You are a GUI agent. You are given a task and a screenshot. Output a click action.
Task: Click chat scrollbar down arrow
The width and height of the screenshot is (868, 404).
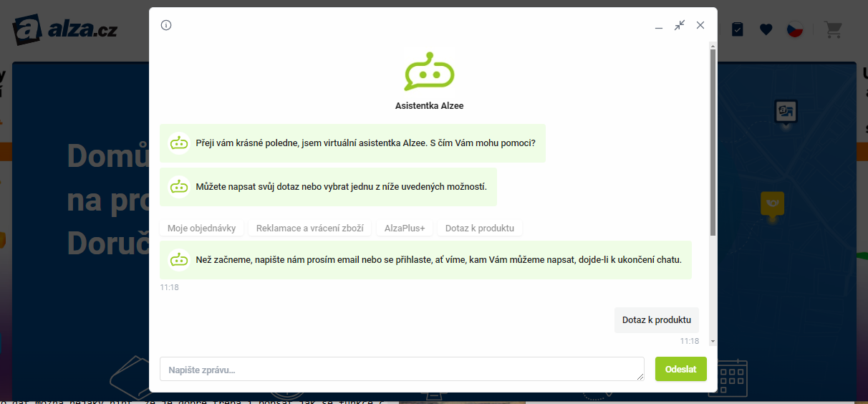coord(713,342)
